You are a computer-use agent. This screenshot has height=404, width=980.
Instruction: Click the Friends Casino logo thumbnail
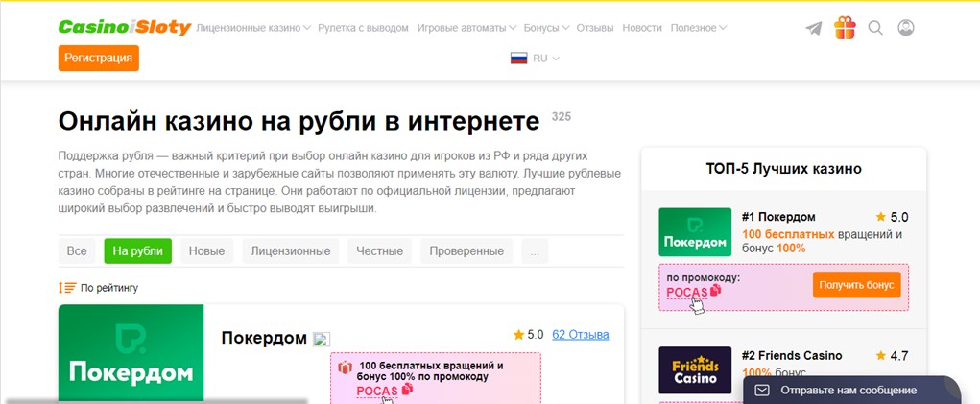(x=695, y=369)
